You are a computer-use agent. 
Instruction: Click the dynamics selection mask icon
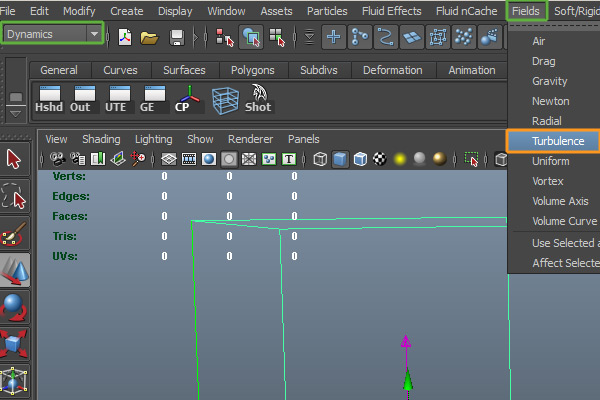coord(464,37)
